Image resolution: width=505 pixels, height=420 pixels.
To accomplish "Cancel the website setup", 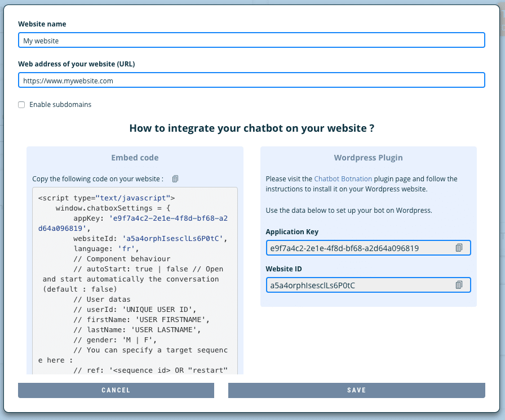I will coord(116,390).
